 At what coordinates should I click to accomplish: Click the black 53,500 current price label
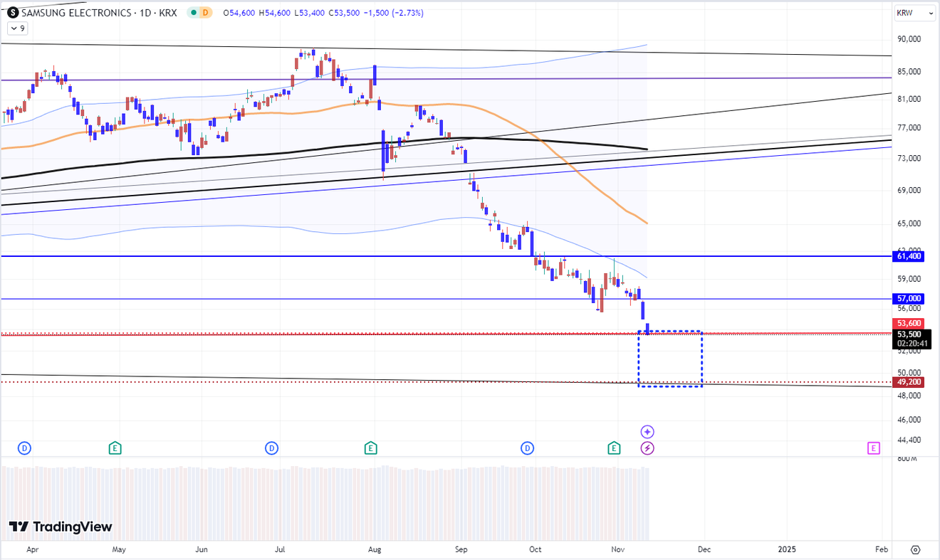click(909, 334)
